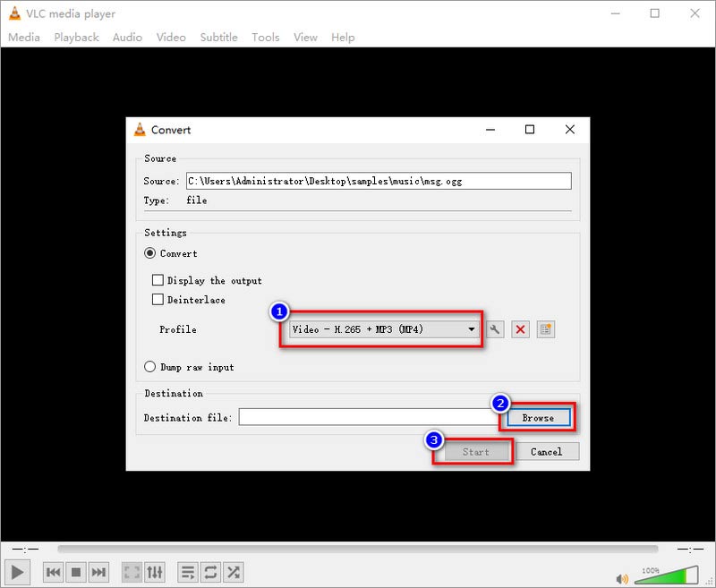Open the Subtitle menu
Image resolution: width=716 pixels, height=588 pixels.
click(x=218, y=38)
